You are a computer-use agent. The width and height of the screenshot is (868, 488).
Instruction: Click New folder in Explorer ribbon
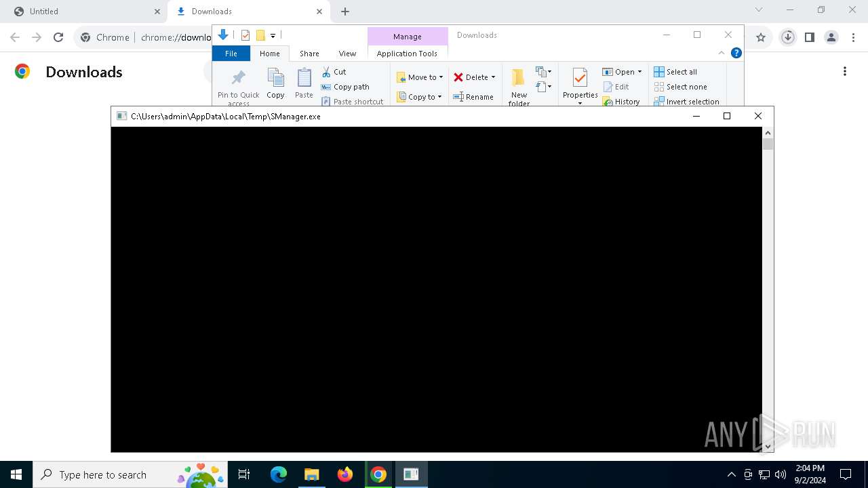519,87
